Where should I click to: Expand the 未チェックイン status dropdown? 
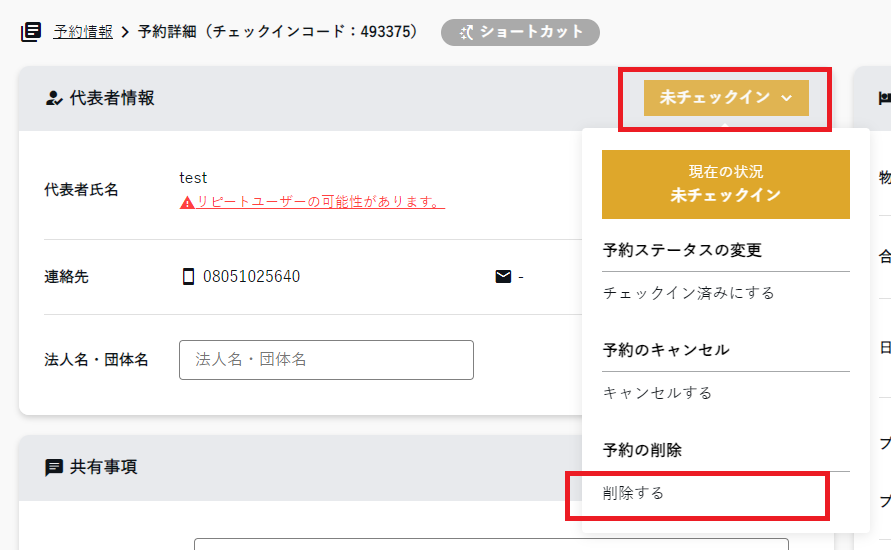(726, 97)
